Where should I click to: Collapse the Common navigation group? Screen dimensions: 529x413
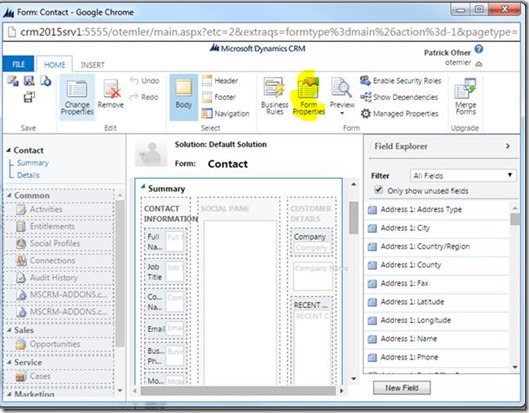9,195
